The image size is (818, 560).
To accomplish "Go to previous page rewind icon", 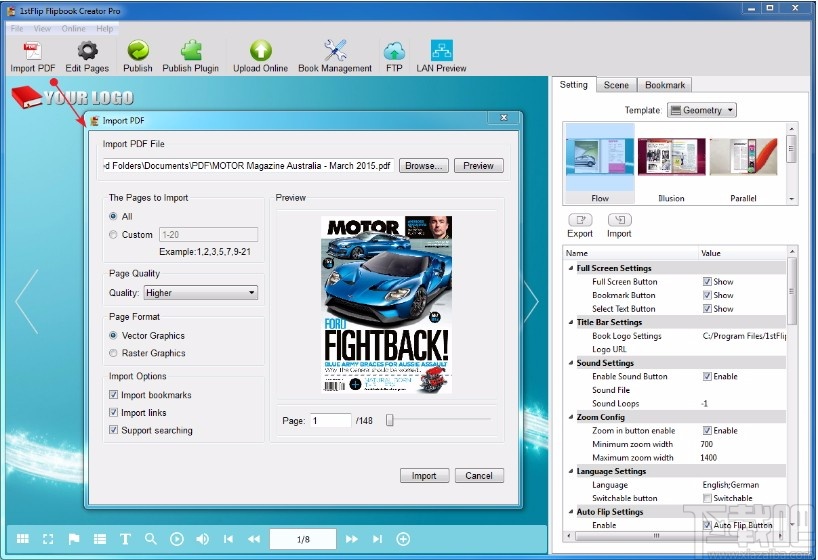I will point(254,539).
